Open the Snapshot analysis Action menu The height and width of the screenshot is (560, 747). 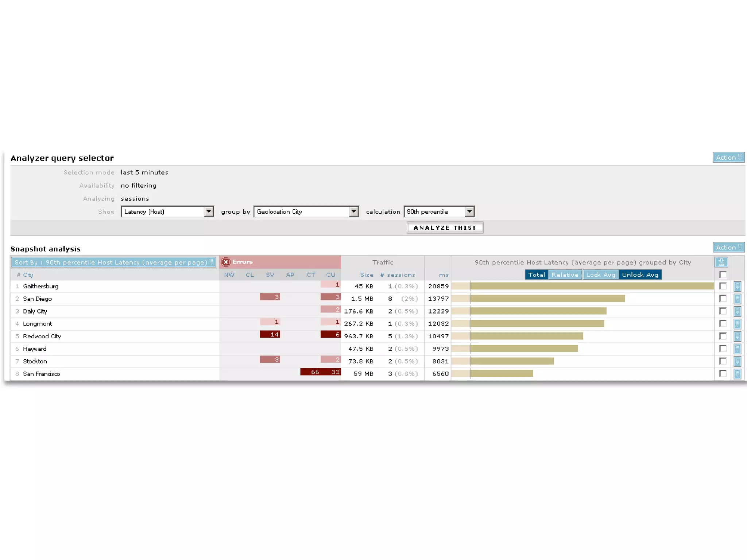(x=728, y=247)
